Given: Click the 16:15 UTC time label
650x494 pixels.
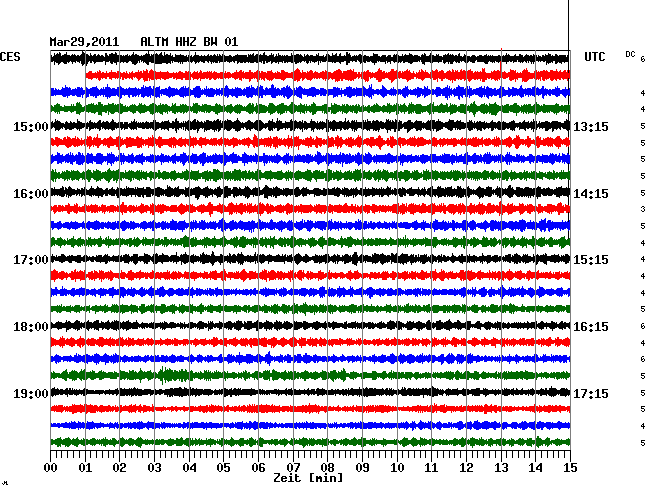Looking at the screenshot, I should pyautogui.click(x=591, y=327).
